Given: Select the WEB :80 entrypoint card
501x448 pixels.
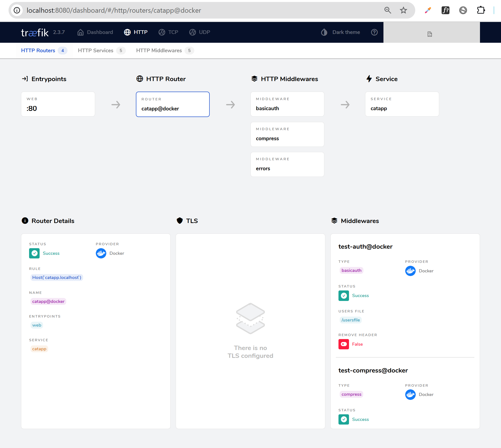Looking at the screenshot, I should [x=58, y=104].
